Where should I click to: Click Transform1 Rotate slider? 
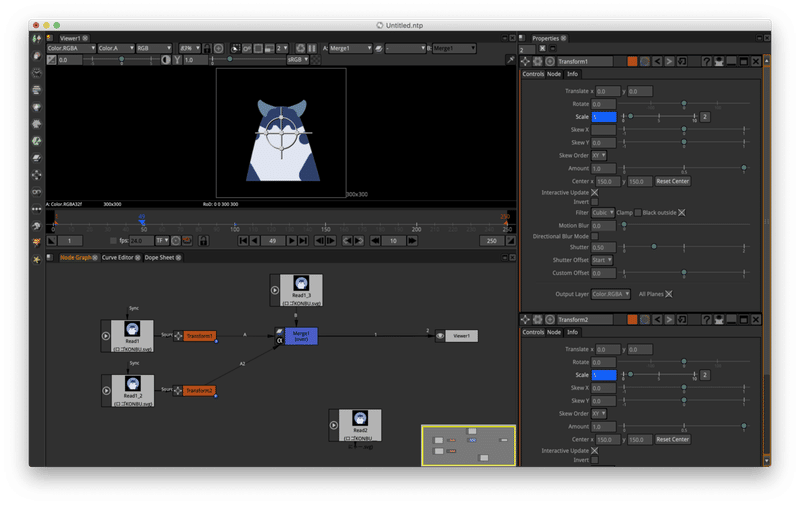point(684,104)
